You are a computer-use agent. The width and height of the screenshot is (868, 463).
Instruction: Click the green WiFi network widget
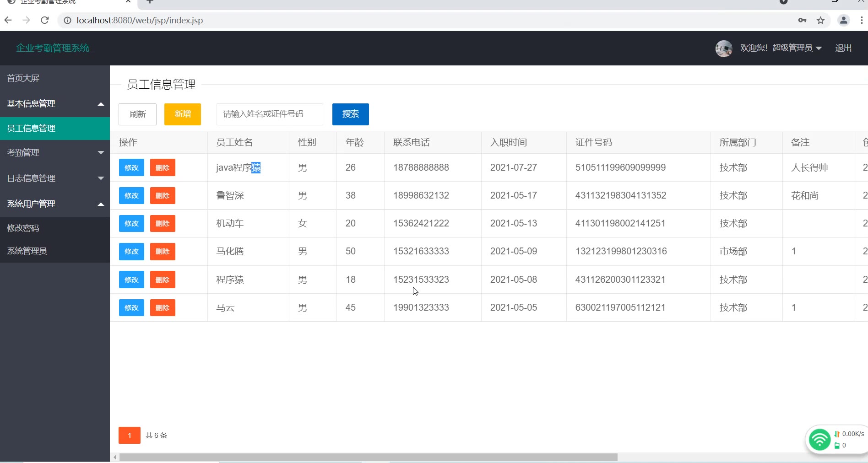[x=819, y=440]
